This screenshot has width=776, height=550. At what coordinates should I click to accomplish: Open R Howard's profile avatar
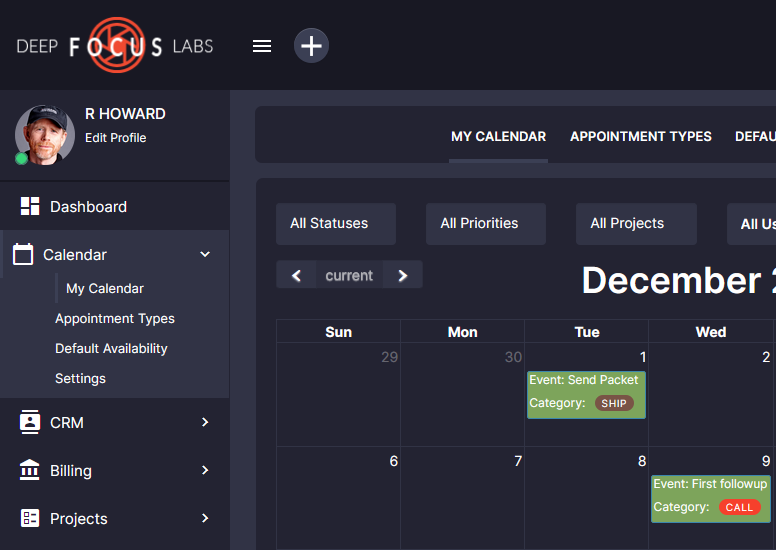(x=45, y=135)
